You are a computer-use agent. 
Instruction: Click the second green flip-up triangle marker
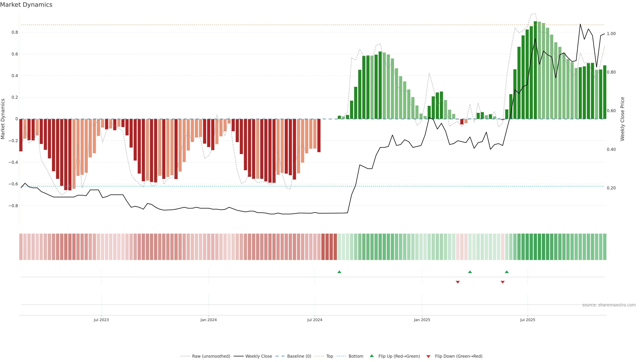(x=470, y=272)
